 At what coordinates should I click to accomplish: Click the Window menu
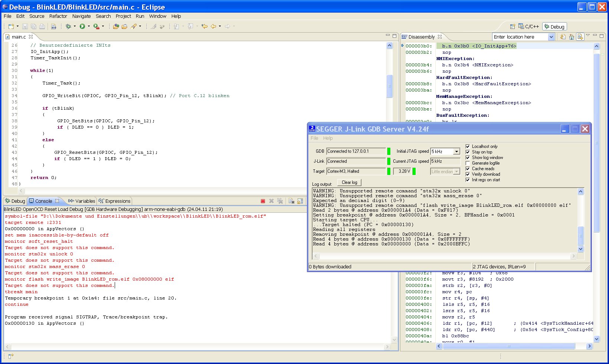pos(158,16)
